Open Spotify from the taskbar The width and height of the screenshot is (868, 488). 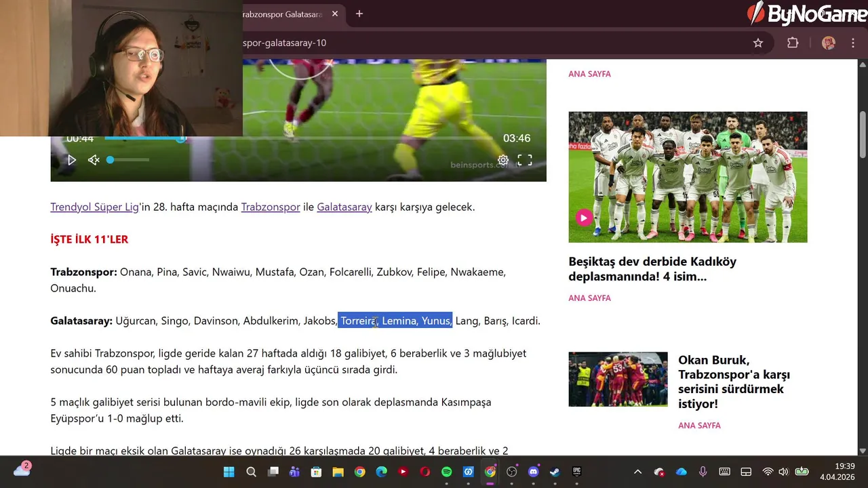tap(446, 472)
